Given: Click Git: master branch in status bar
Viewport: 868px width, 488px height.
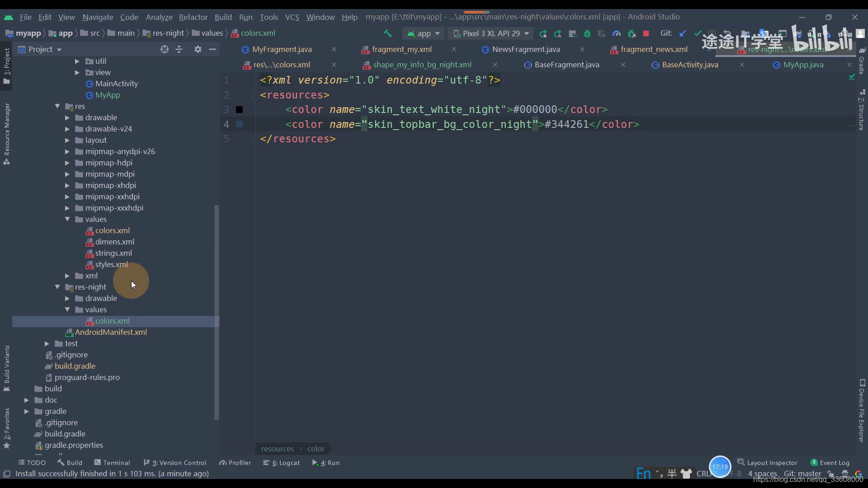Looking at the screenshot, I should tap(802, 473).
